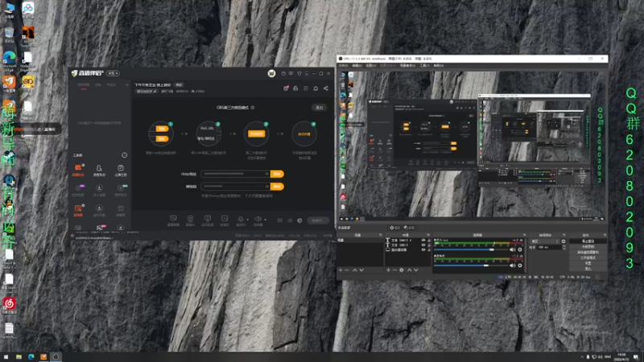Click the share icon in live companion header
This screenshot has height=362, width=644.
tap(326, 88)
